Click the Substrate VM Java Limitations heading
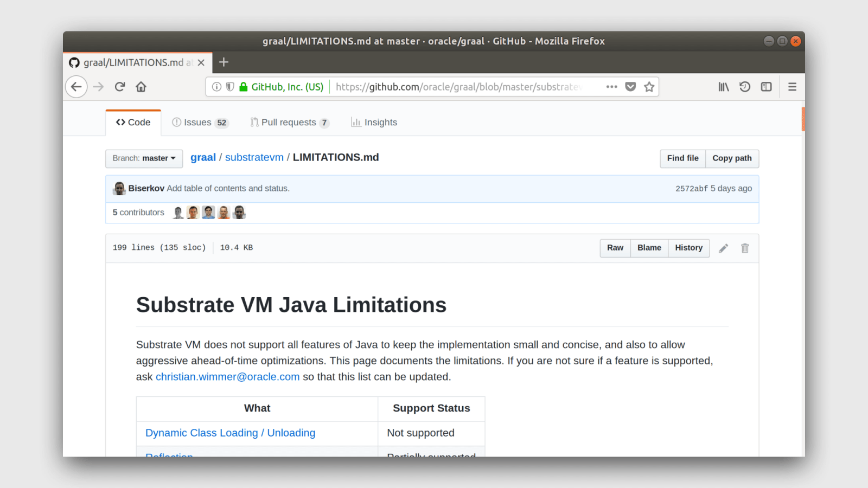868x488 pixels. (291, 305)
